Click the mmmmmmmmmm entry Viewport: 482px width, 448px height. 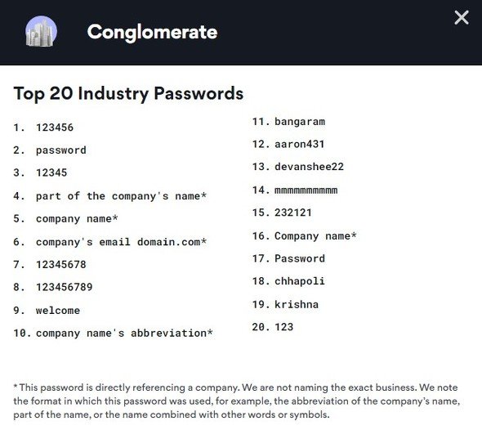(306, 190)
